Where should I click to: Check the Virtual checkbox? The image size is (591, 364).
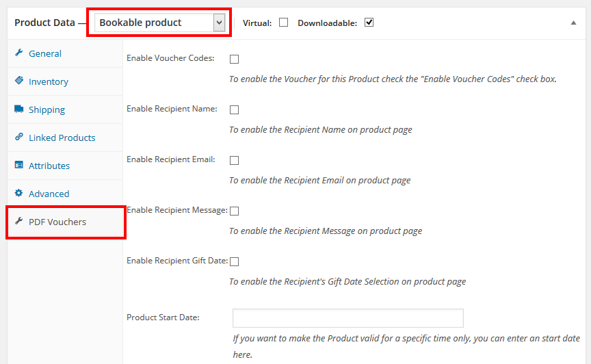pos(283,23)
